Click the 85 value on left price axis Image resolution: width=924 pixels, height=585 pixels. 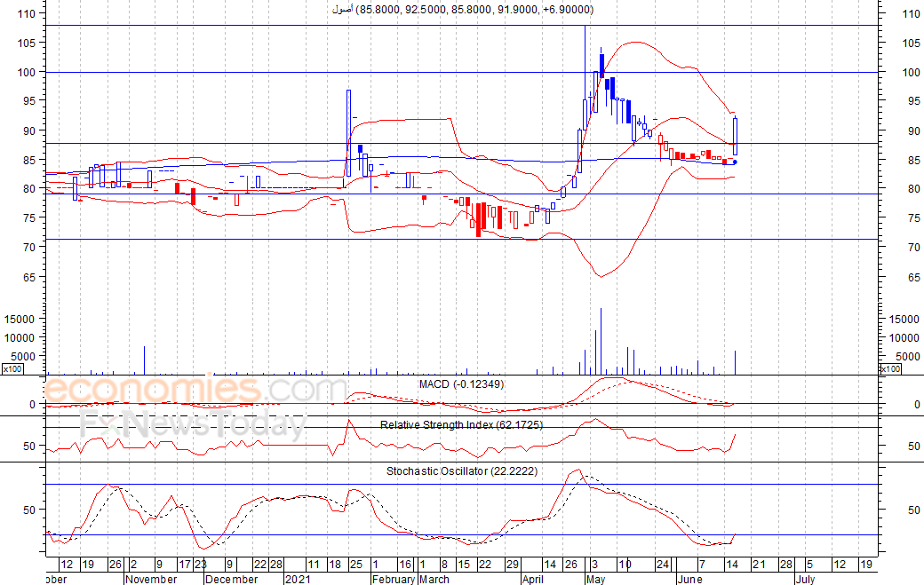click(29, 160)
